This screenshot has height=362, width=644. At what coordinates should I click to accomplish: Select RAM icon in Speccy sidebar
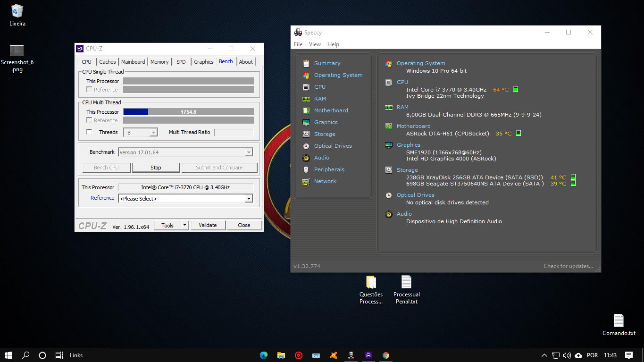pyautogui.click(x=306, y=99)
